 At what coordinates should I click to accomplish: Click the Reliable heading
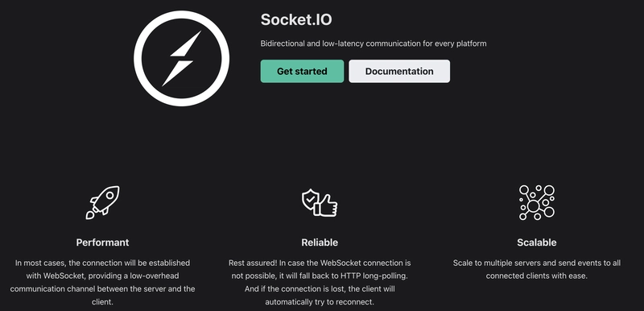point(320,243)
